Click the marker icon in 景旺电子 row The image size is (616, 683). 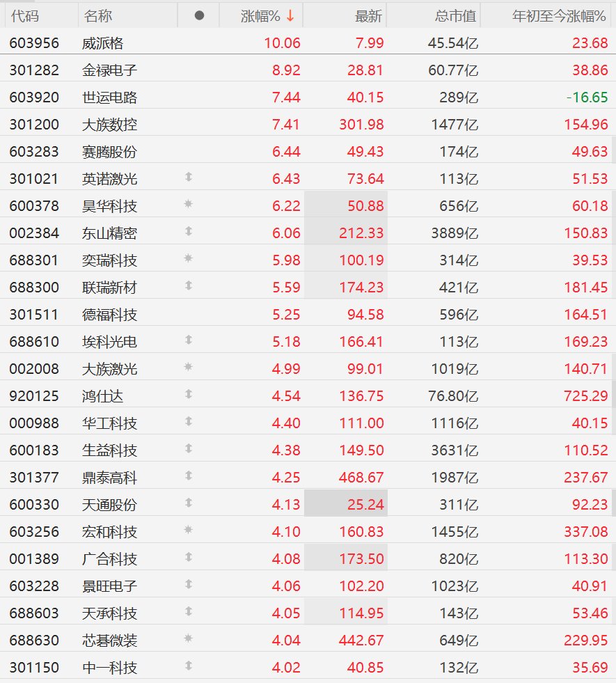(x=189, y=584)
